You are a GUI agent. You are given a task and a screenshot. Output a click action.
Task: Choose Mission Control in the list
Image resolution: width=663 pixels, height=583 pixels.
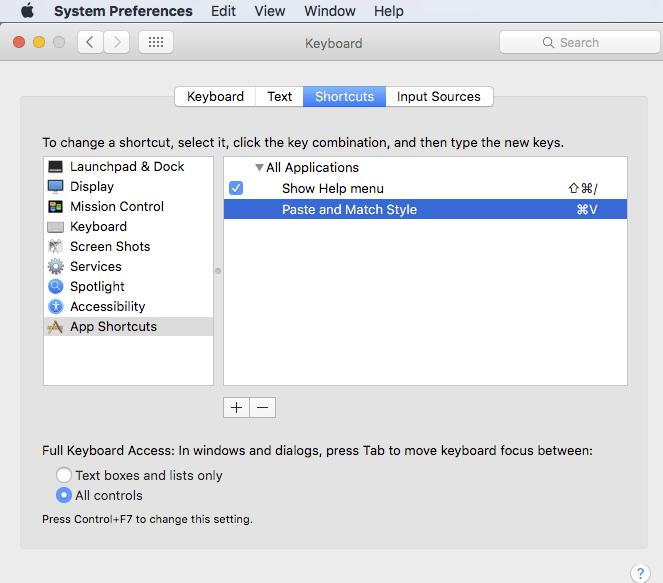pos(129,206)
